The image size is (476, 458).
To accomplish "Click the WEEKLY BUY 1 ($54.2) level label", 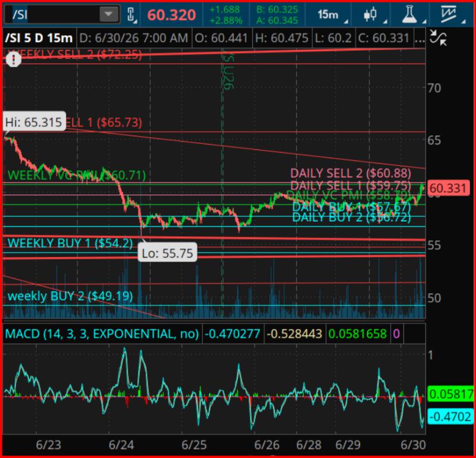I will coord(70,243).
